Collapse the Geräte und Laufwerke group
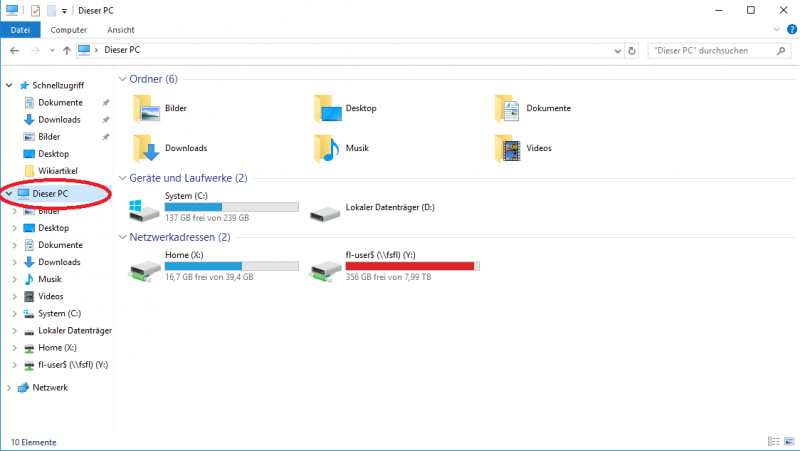This screenshot has width=800, height=451. click(x=123, y=178)
